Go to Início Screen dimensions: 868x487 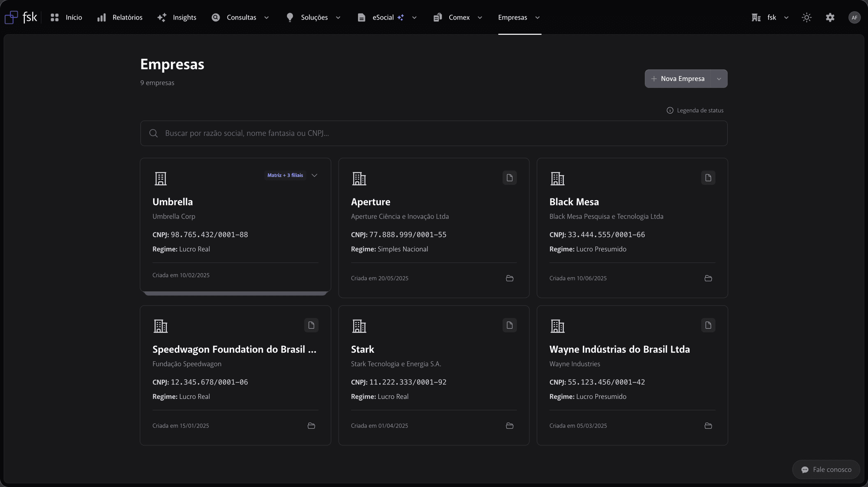[66, 17]
